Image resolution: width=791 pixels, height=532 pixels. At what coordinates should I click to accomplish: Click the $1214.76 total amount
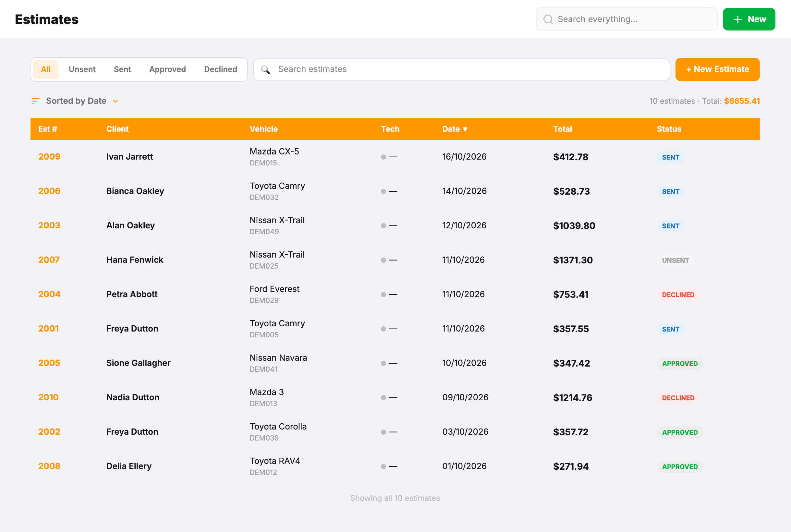[x=572, y=398]
